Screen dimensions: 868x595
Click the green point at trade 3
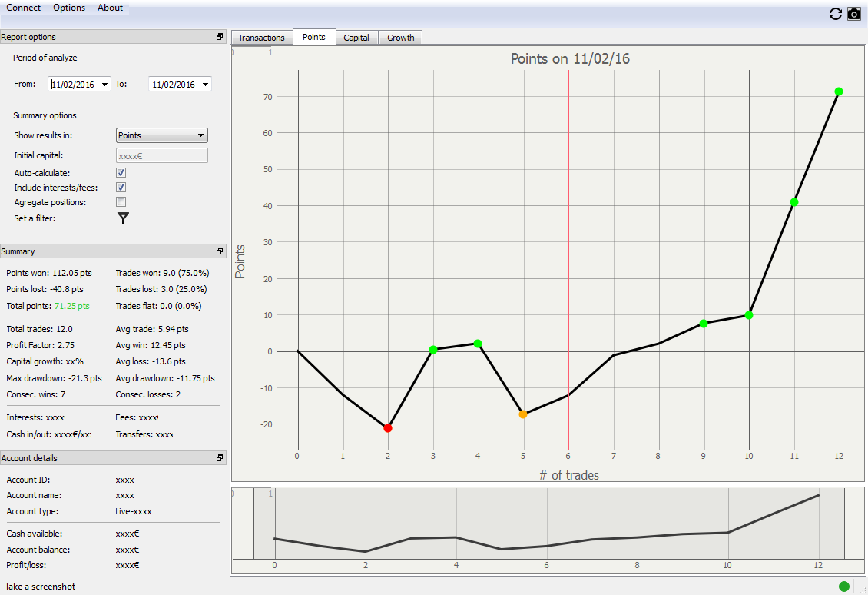433,350
